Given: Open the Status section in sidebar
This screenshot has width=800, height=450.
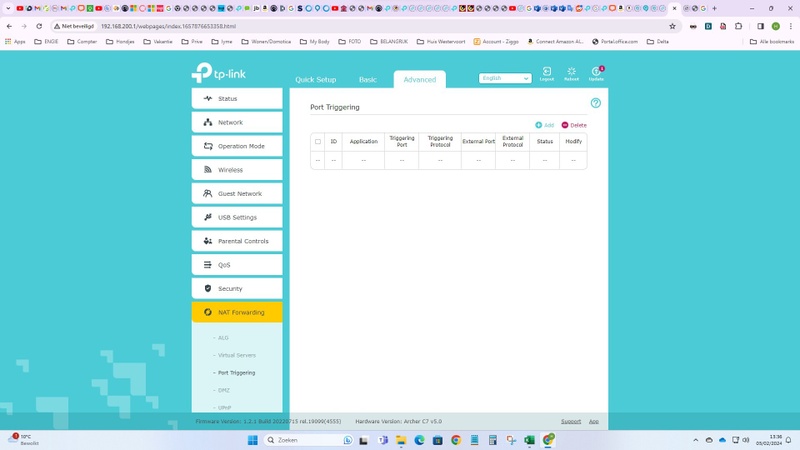Looking at the screenshot, I should 237,98.
